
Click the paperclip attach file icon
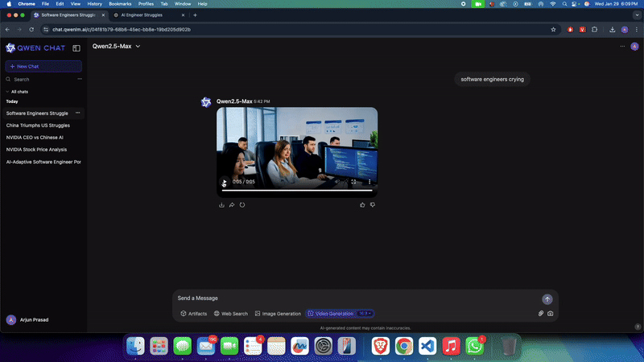(x=541, y=313)
